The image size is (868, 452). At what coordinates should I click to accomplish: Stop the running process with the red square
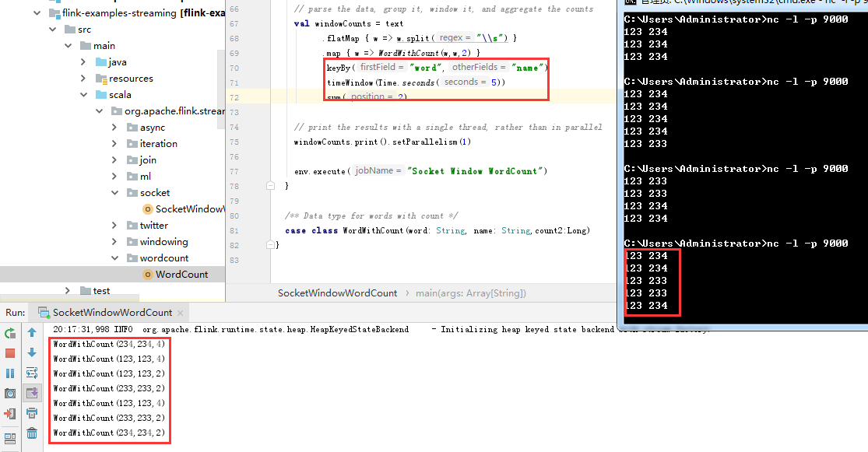(x=10, y=353)
